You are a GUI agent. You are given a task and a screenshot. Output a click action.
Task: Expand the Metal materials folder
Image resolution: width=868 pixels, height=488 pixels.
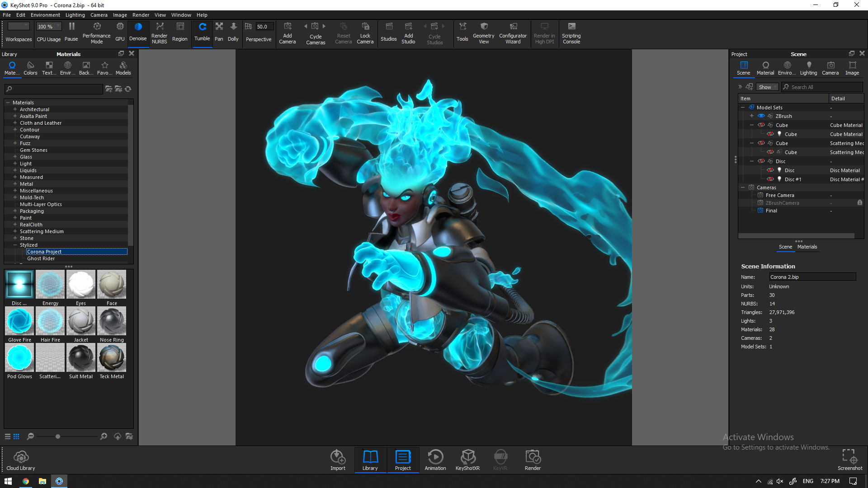[15, 184]
